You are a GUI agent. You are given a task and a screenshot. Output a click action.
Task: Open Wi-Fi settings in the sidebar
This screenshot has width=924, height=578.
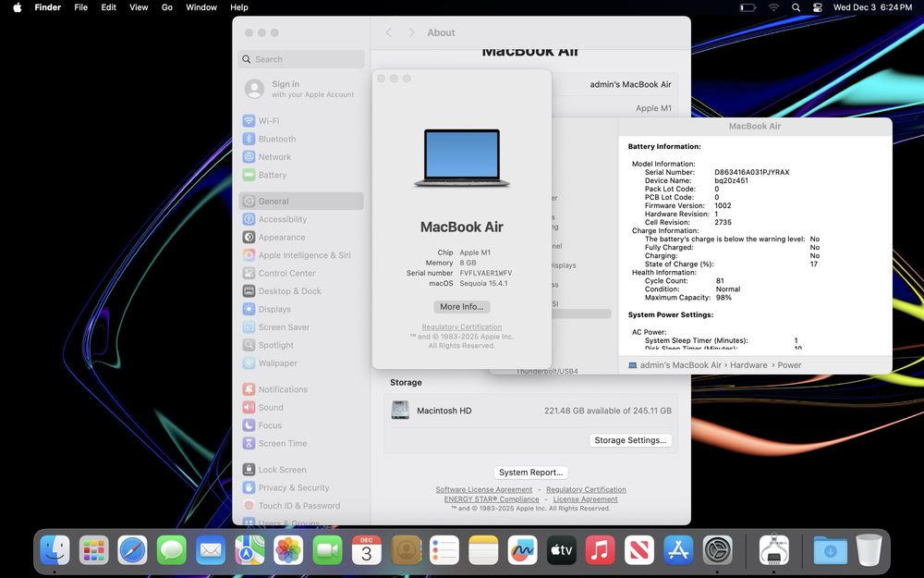301,121
